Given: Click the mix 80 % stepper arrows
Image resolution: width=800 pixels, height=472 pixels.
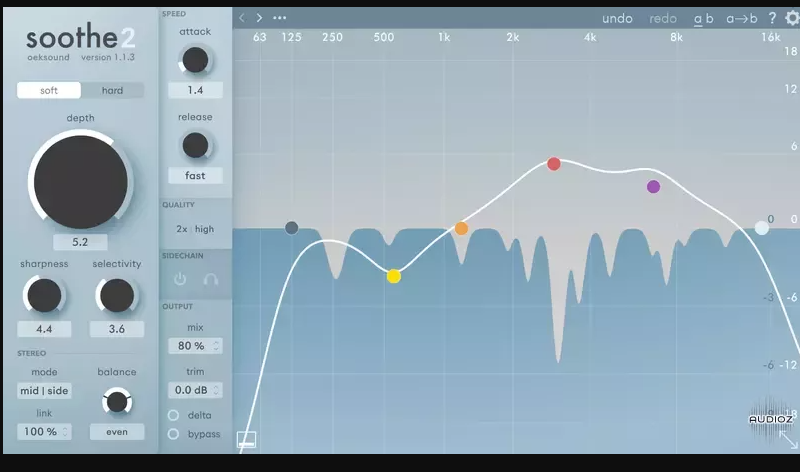Looking at the screenshot, I should 216,346.
